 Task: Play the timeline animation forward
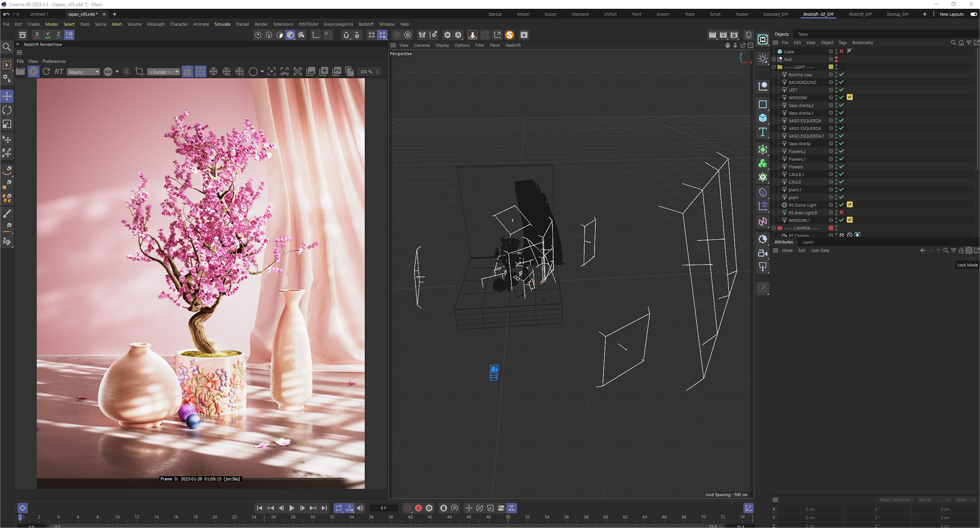click(291, 508)
